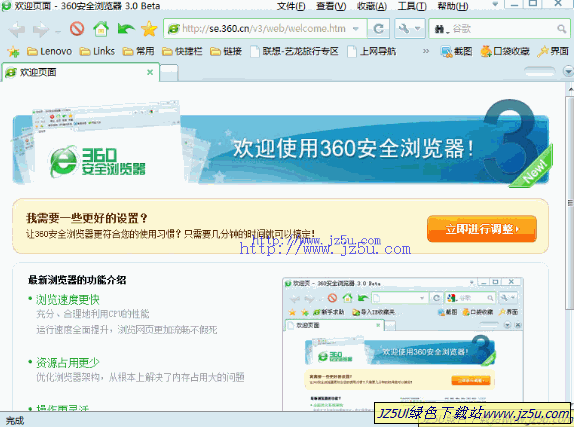Open the 链接 bookmarks folder
574x427 pixels.
pos(226,51)
